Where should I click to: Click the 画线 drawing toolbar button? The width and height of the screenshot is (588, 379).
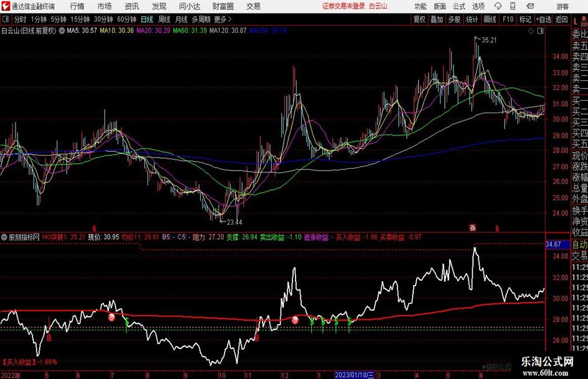490,19
